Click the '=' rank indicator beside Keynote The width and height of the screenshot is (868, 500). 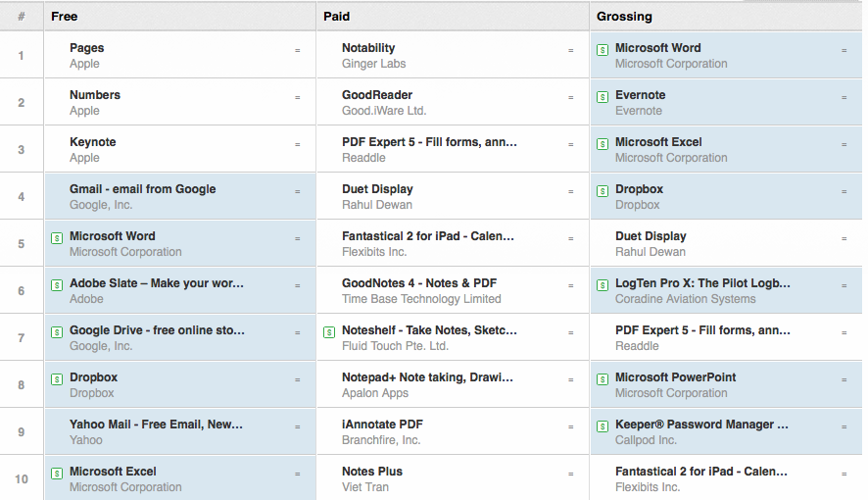click(297, 144)
